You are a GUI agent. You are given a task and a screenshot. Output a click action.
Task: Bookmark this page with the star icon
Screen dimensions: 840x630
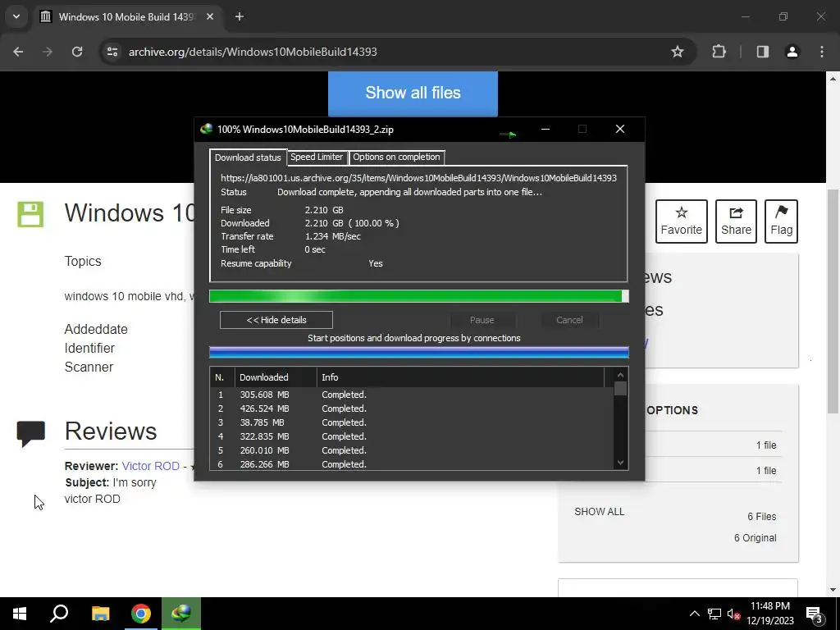tap(677, 52)
